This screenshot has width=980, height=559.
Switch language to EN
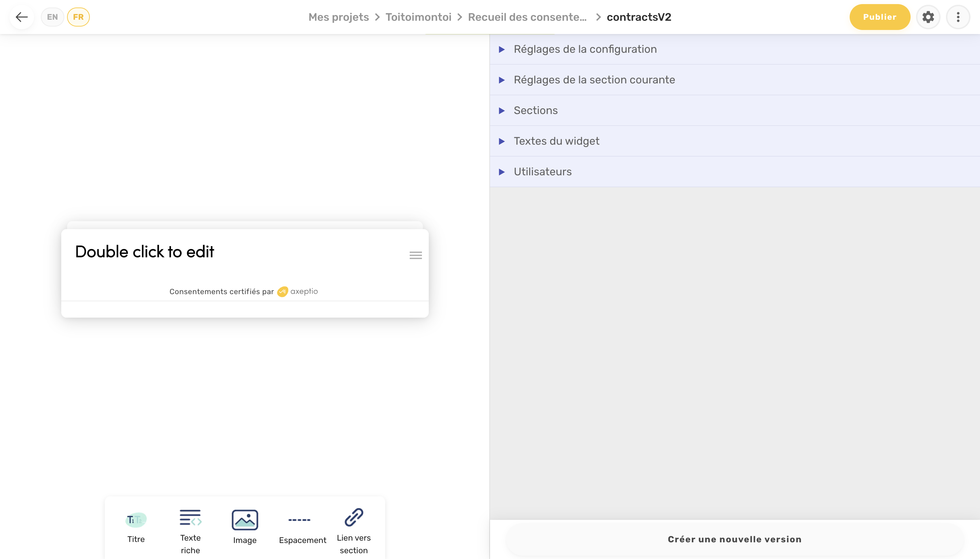[52, 17]
